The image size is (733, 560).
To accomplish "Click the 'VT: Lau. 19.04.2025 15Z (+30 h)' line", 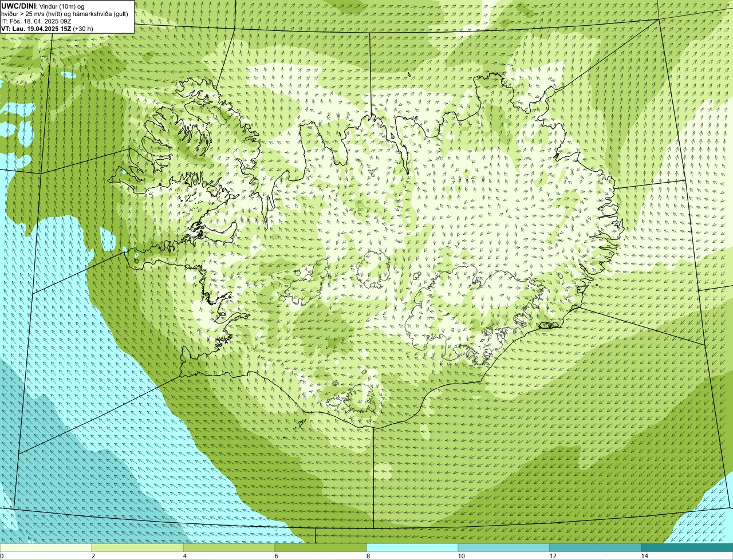I will pos(48,29).
